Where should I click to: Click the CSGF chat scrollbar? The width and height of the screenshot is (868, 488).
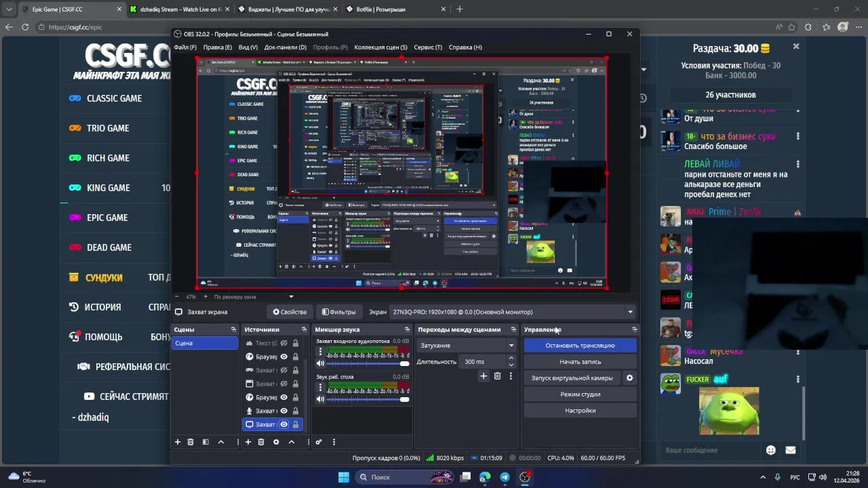804,413
